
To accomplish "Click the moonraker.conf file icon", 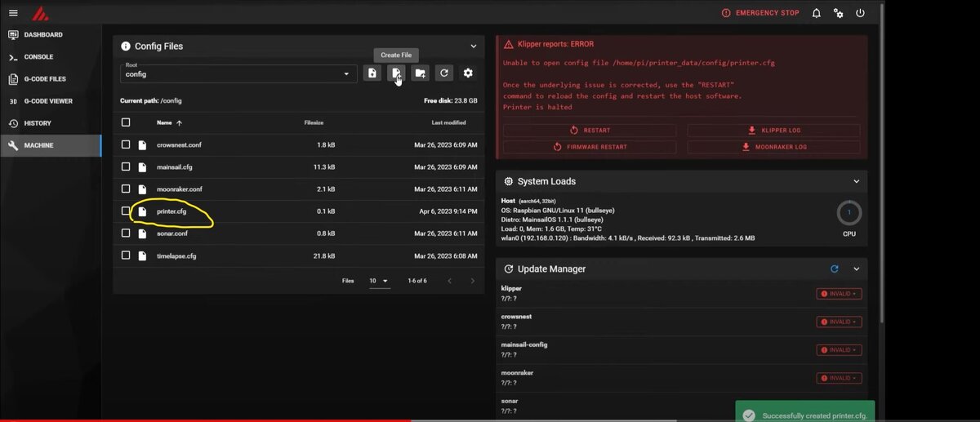I will [142, 189].
